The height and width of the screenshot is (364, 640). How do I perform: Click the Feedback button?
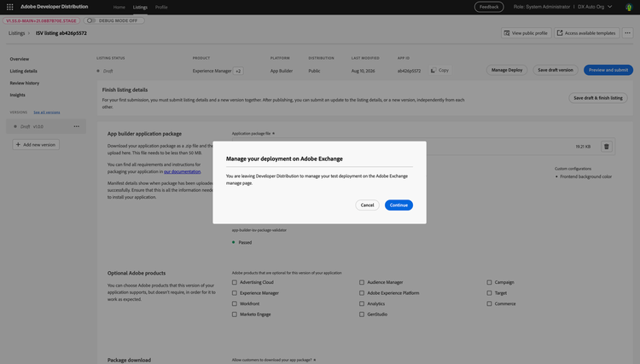tap(489, 7)
